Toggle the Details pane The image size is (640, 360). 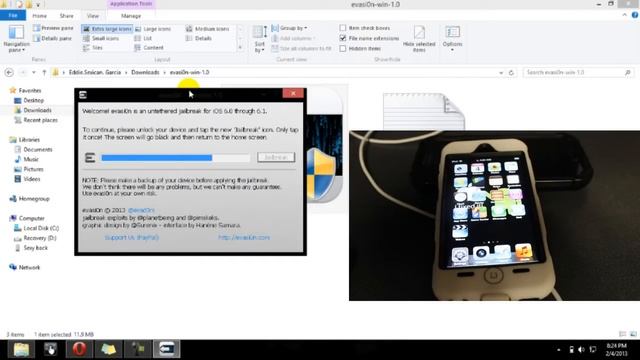tap(52, 38)
